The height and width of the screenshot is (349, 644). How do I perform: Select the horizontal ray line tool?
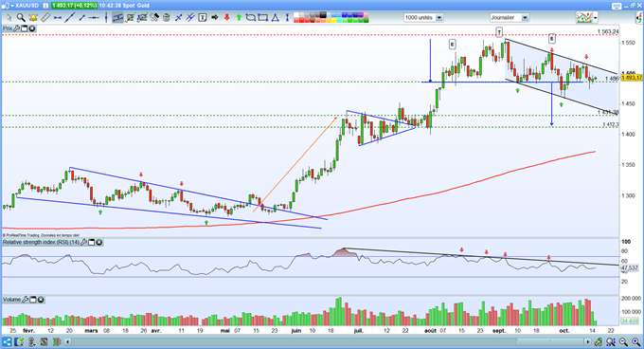click(94, 18)
